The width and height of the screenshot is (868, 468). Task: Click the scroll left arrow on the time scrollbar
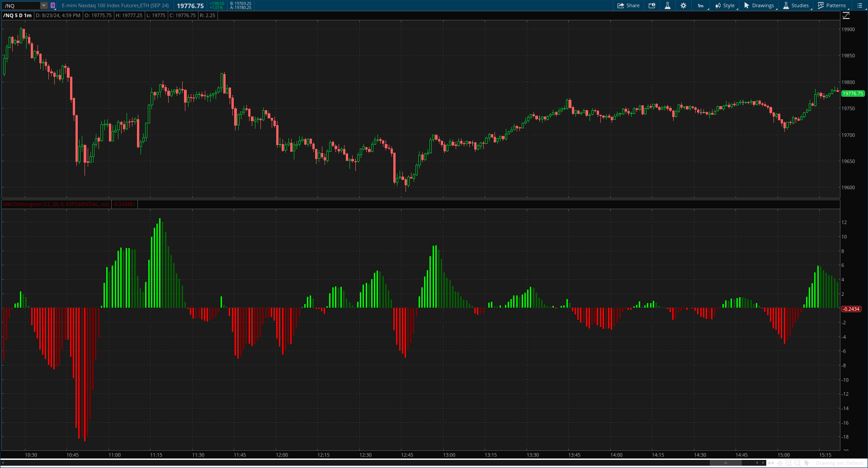tap(757, 463)
